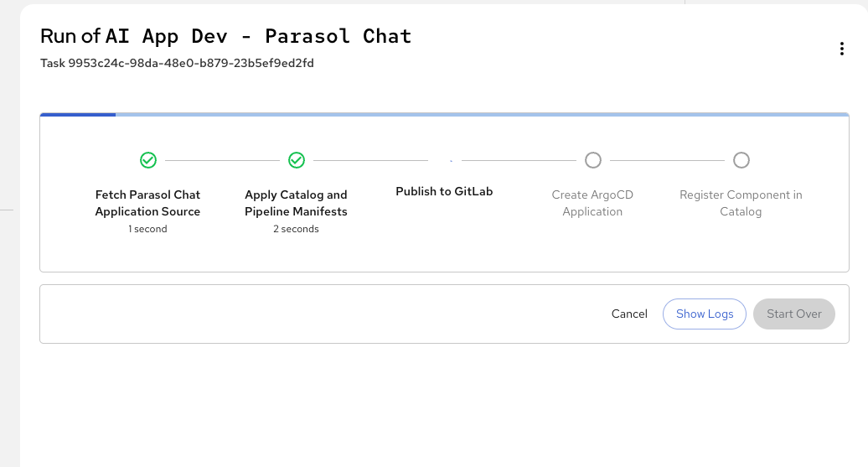Click the empty circle for Create ArgoCD Application

point(592,160)
